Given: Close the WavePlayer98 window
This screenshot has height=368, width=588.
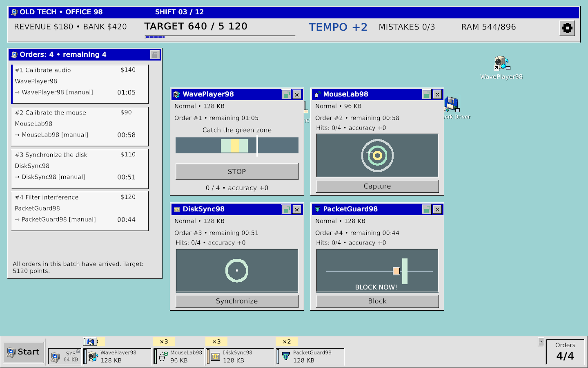Looking at the screenshot, I should (297, 94).
